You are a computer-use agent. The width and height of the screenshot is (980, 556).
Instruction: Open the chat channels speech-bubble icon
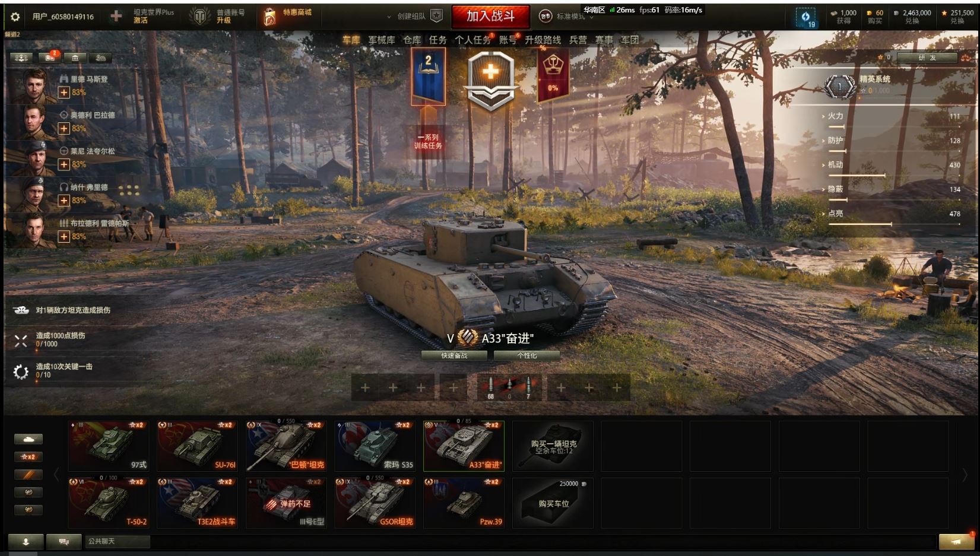[64, 541]
